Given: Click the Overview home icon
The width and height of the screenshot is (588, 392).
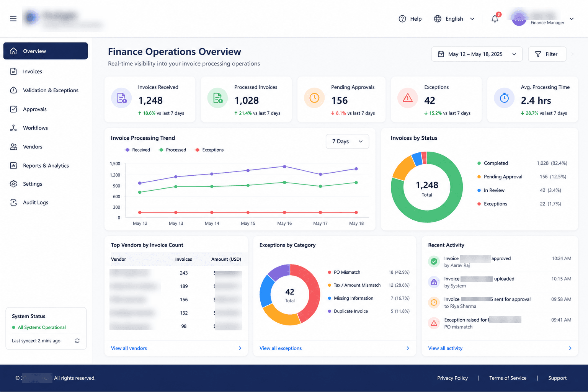Looking at the screenshot, I should tap(13, 51).
